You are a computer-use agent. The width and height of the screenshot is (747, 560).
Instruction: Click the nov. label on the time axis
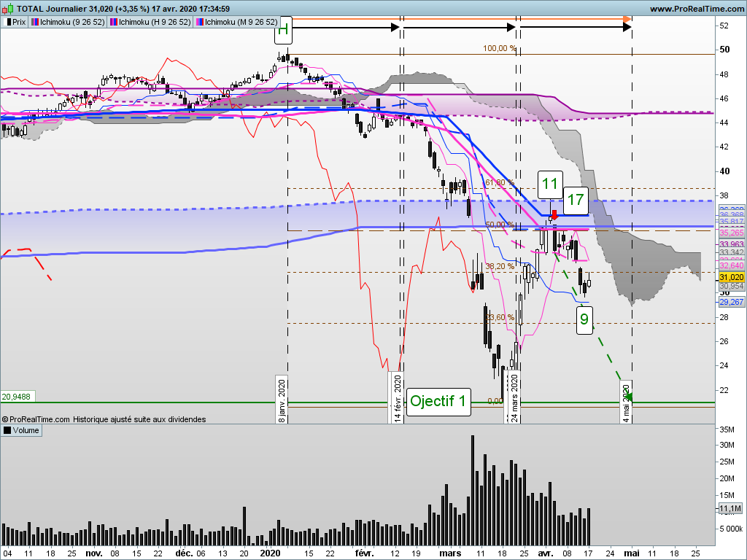94,553
